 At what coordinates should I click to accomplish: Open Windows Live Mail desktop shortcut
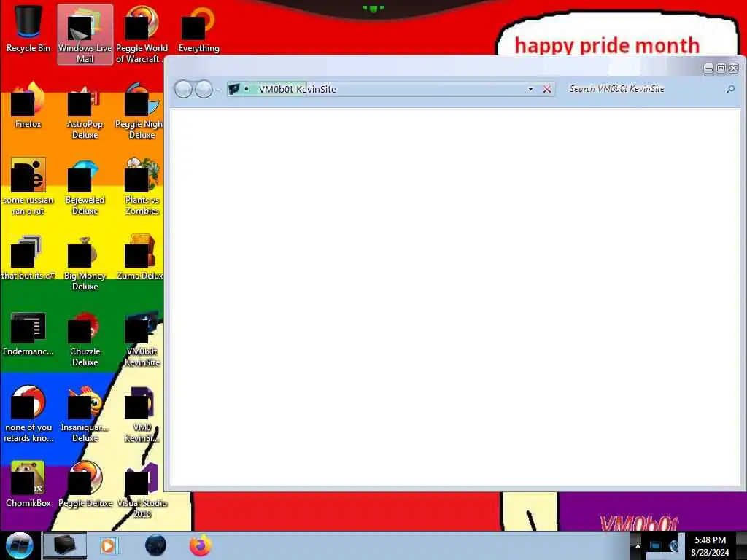85,34
